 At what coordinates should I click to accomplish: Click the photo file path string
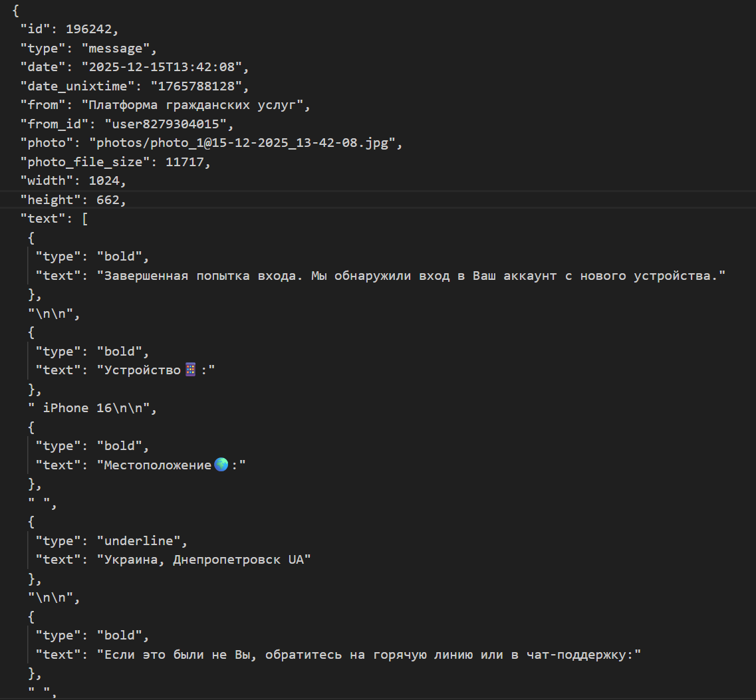coord(246,143)
